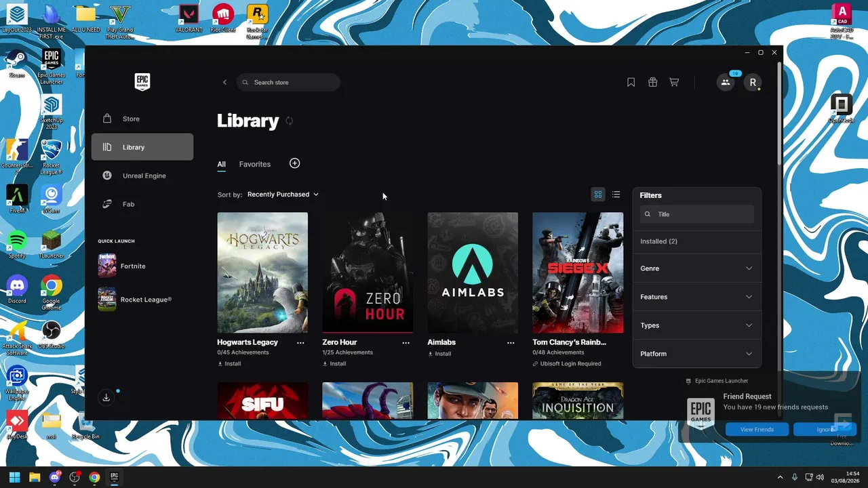Open the Spotify desktop shortcut
Screen dimensions: 868x488
tap(17, 245)
